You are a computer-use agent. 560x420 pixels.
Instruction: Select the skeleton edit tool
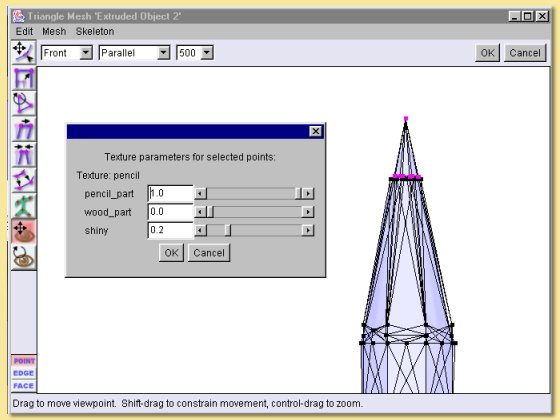[24, 206]
